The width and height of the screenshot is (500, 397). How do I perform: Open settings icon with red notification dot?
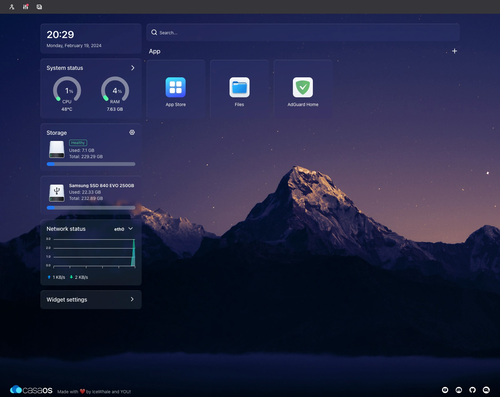tap(26, 7)
